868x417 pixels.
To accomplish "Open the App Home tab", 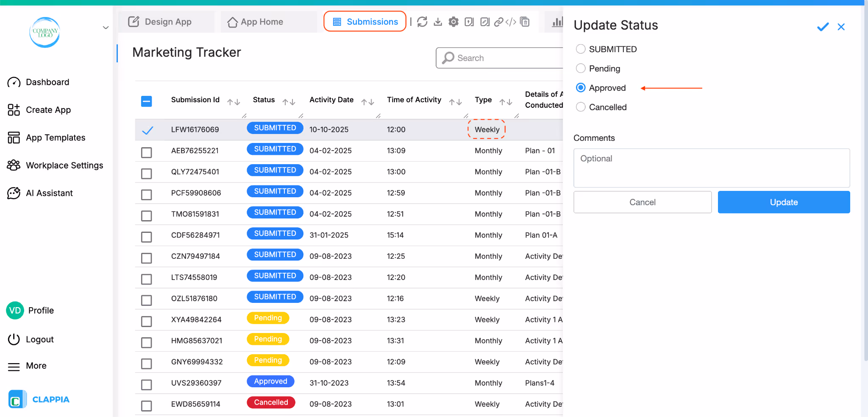I will (x=269, y=22).
